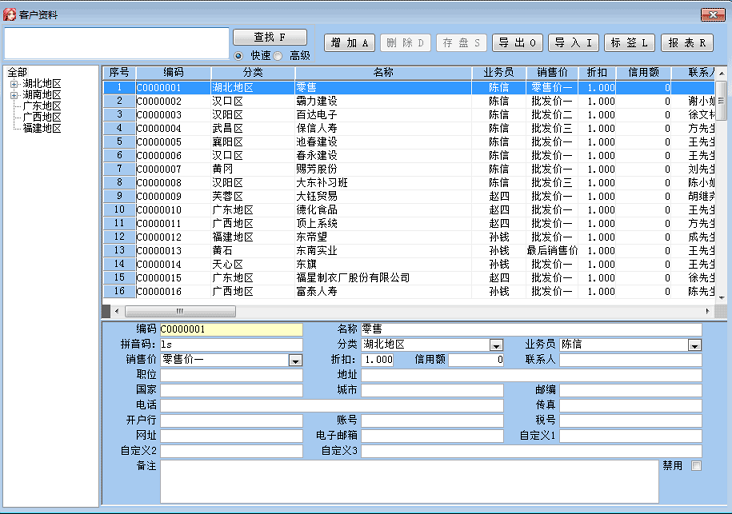Expand the 湖北地区 tree node
The width and height of the screenshot is (732, 514).
[x=14, y=84]
